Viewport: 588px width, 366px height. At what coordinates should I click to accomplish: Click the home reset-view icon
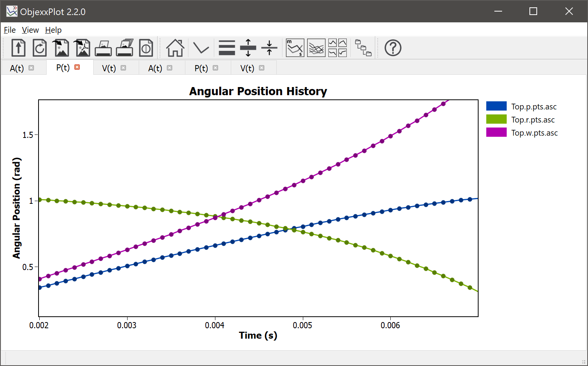point(175,47)
